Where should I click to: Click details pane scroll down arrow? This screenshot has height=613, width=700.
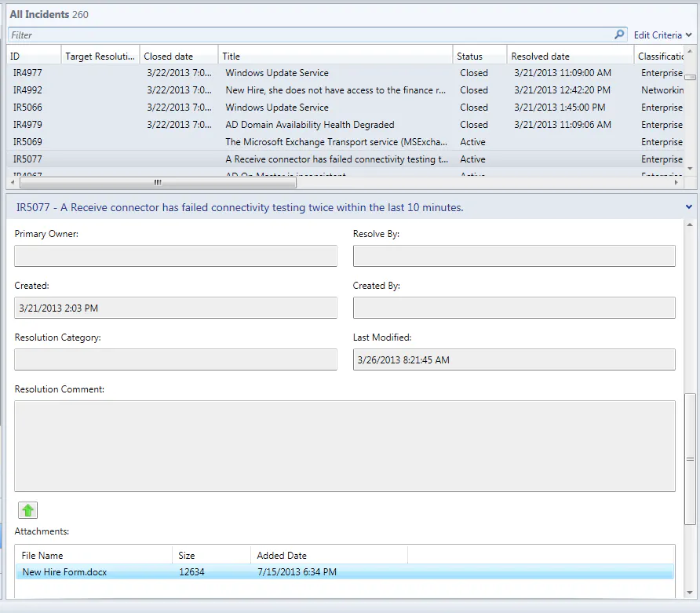690,593
